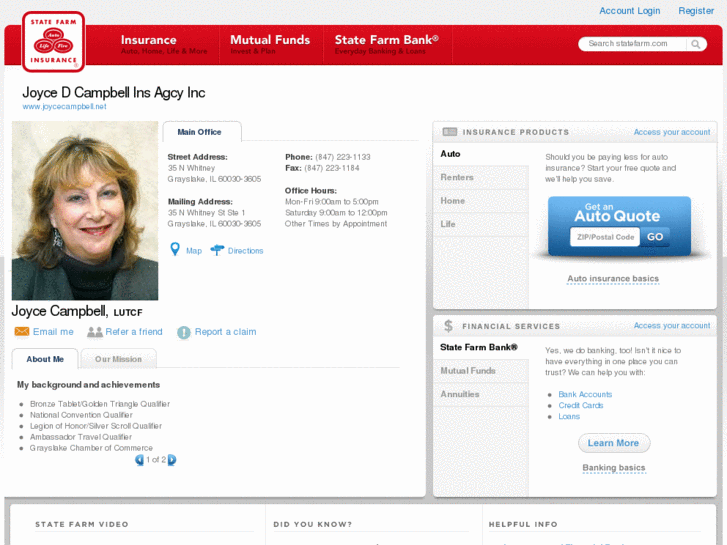The height and width of the screenshot is (545, 727).
Task: Click the ZIP/Postal Code input field
Action: [x=605, y=237]
